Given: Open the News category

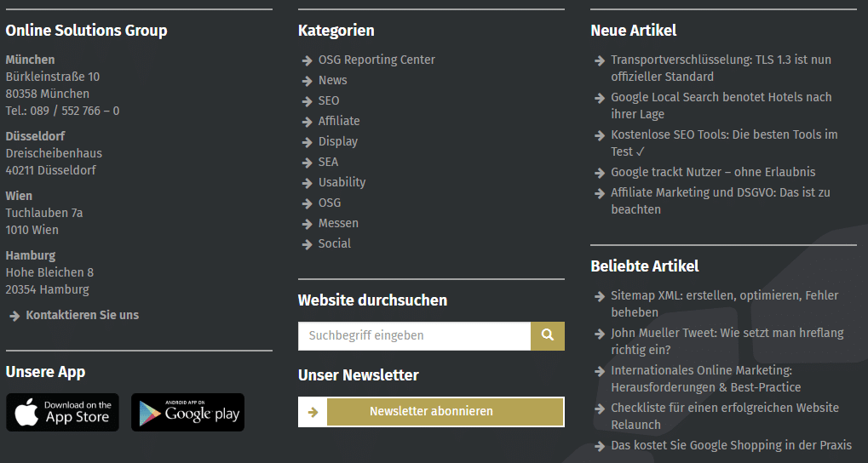Looking at the screenshot, I should coord(333,80).
